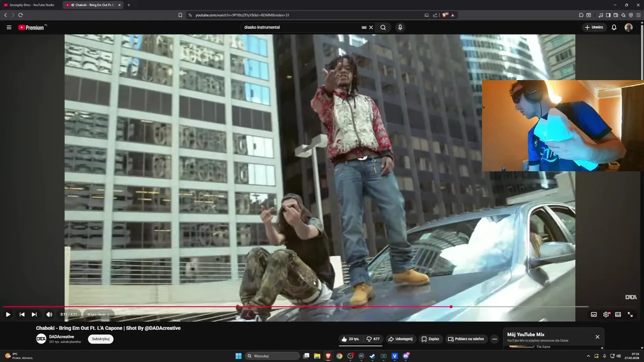The image size is (644, 362).
Task: Open more actions three-dot menu
Action: coord(495,339)
